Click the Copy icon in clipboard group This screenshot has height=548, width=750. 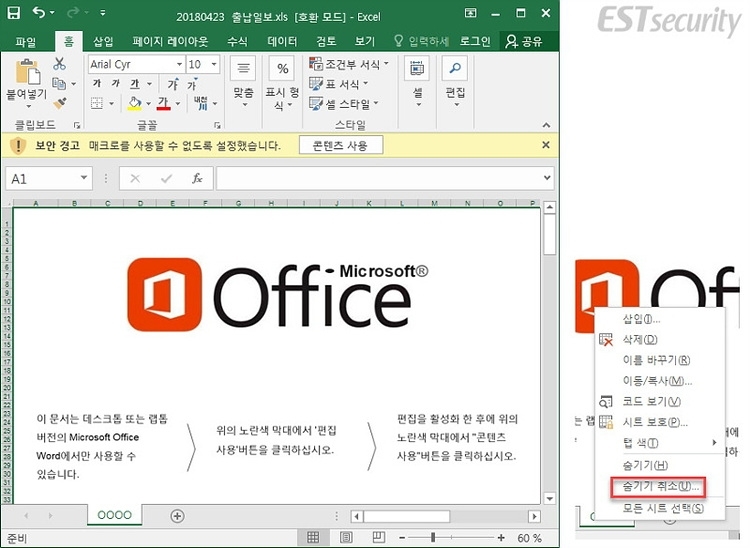coord(59,84)
